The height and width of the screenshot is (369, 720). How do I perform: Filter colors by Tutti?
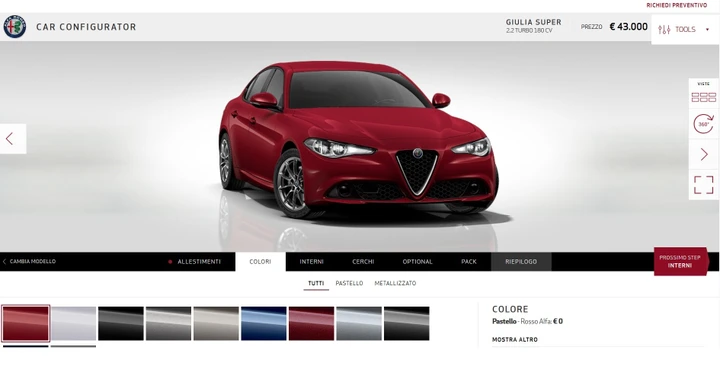coord(316,283)
